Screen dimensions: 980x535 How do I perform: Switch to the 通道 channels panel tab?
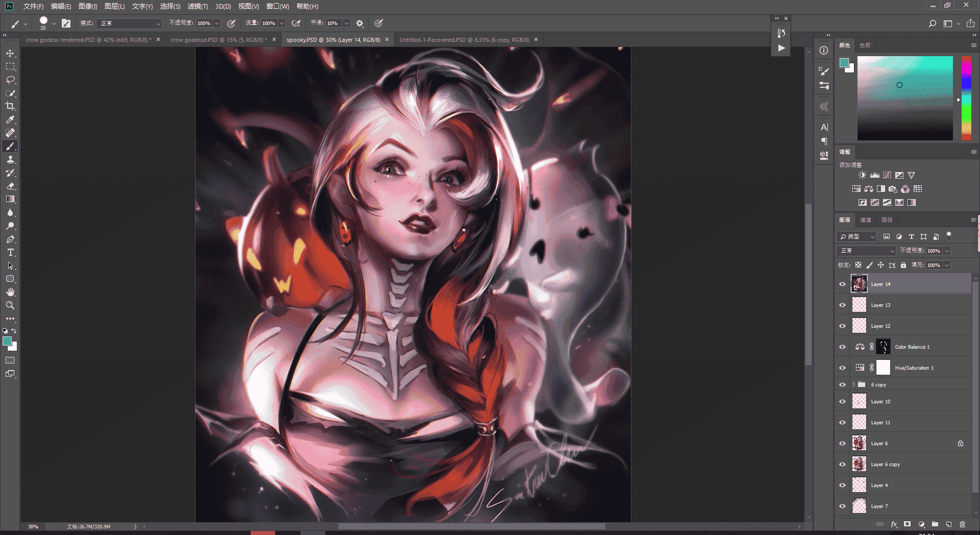tap(866, 220)
